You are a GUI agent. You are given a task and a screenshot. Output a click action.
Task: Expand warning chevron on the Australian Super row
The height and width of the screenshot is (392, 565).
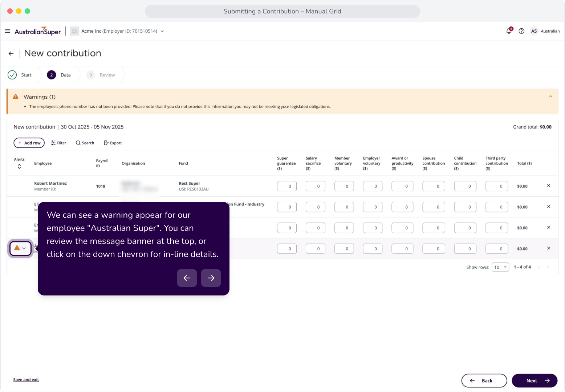coord(24,249)
